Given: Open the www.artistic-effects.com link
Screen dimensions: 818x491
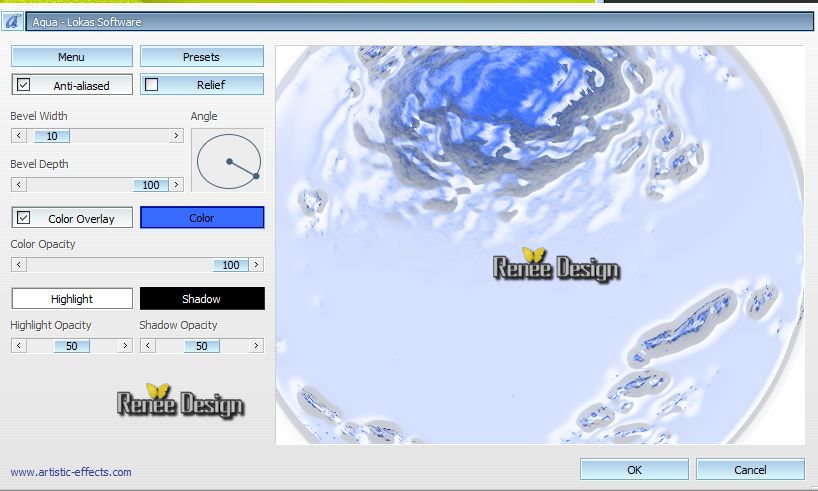Looking at the screenshot, I should pyautogui.click(x=71, y=472).
